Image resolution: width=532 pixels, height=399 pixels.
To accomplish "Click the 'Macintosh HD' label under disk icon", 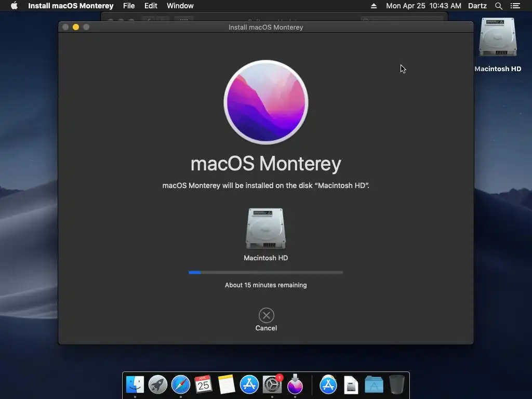I will pyautogui.click(x=265, y=258).
